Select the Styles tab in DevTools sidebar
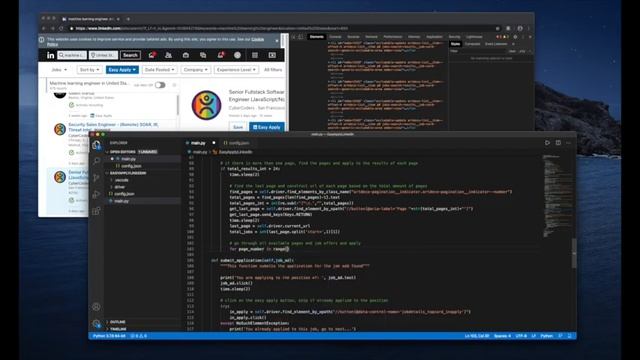Image resolution: width=640 pixels, height=360 pixels. tap(456, 44)
